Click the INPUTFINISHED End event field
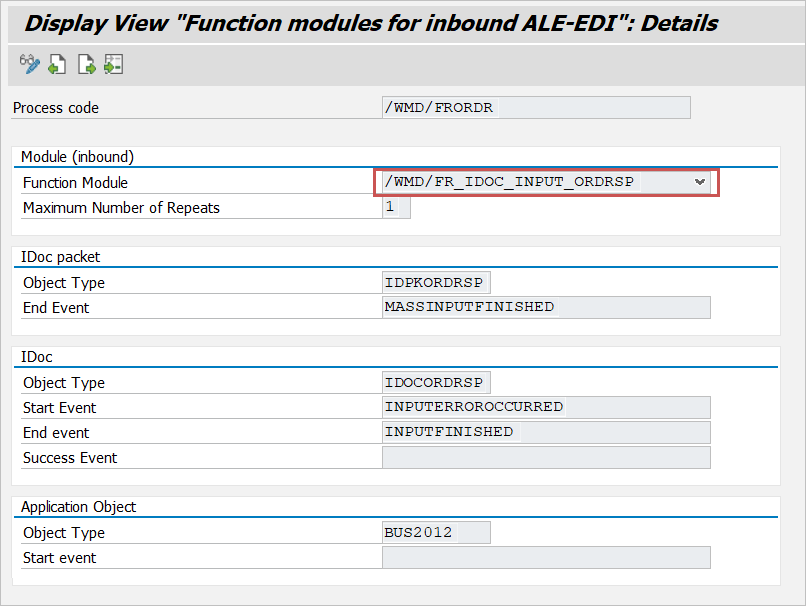Screen dimensions: 806x606 (x=545, y=432)
